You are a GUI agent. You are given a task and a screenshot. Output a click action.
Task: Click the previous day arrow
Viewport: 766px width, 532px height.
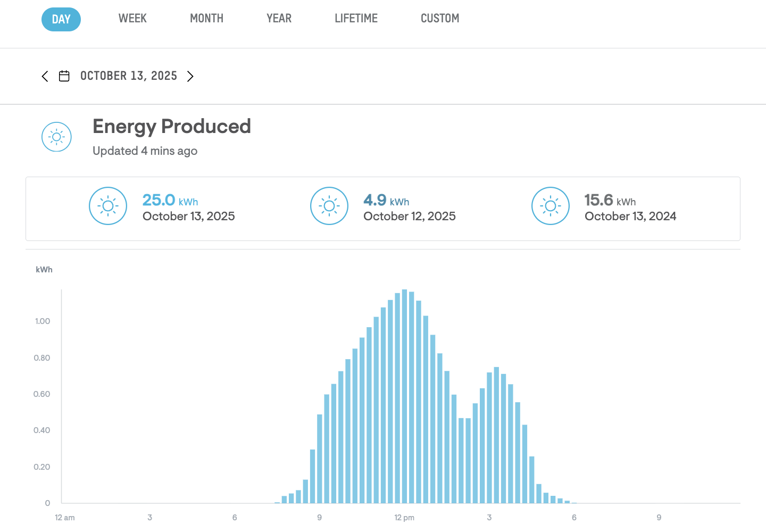click(x=45, y=76)
